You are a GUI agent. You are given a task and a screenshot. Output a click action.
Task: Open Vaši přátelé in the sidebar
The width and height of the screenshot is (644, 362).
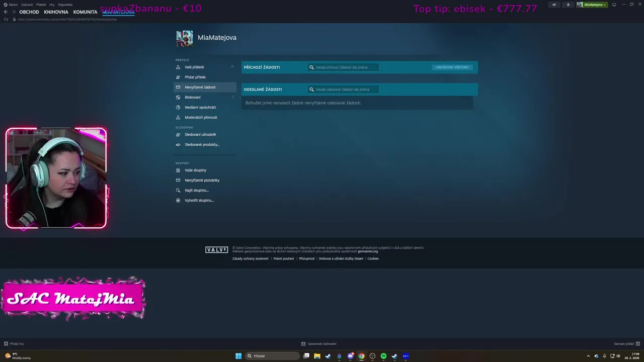(205, 67)
